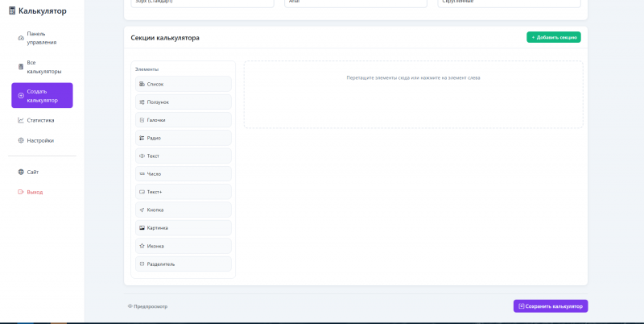The height and width of the screenshot is (324, 644).
Task: Open the Сайт link
Action: pos(42,172)
